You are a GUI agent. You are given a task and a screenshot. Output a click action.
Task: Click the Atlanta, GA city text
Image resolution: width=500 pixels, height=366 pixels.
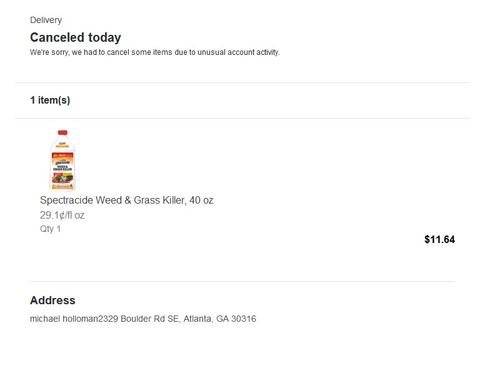tap(206, 319)
